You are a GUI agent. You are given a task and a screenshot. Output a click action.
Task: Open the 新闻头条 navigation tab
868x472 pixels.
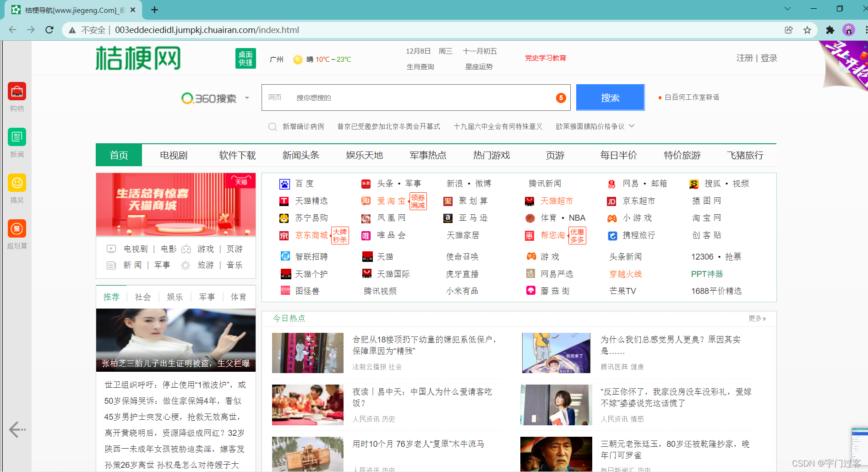tap(301, 155)
